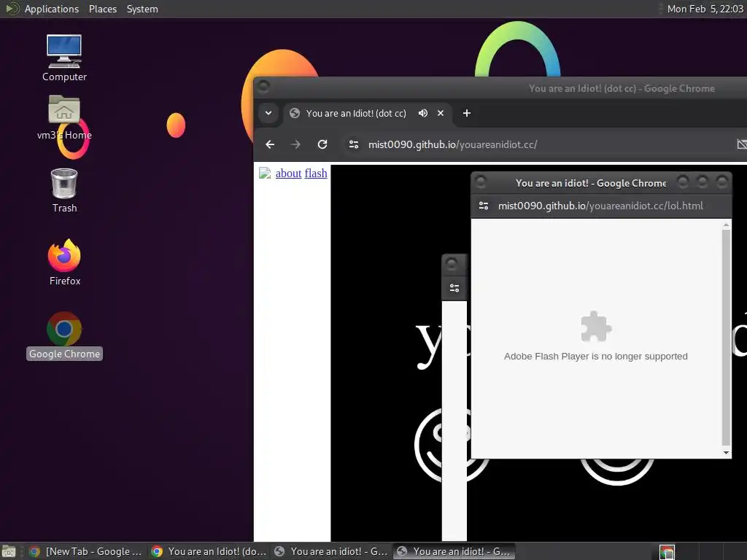Click site info icon in popup lol.html window
Viewport: 747px width, 560px height.
click(484, 206)
